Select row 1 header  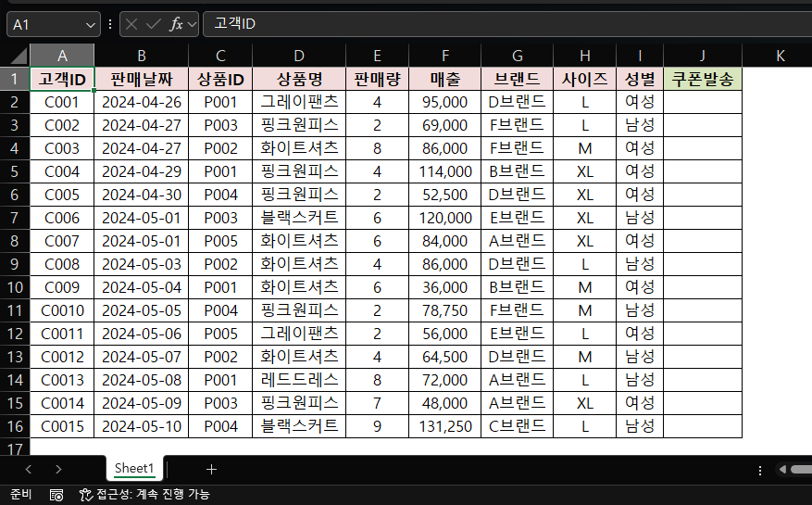15,79
